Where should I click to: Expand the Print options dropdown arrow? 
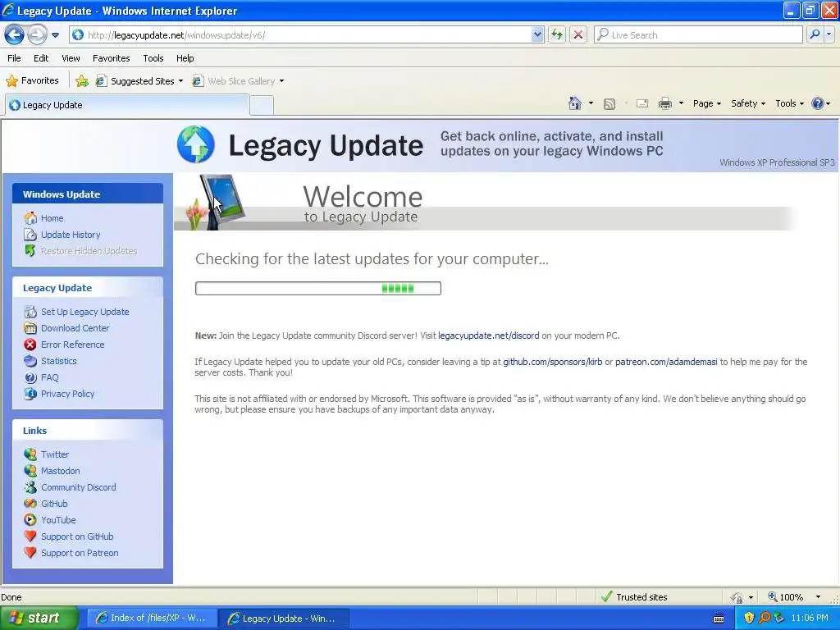681,103
